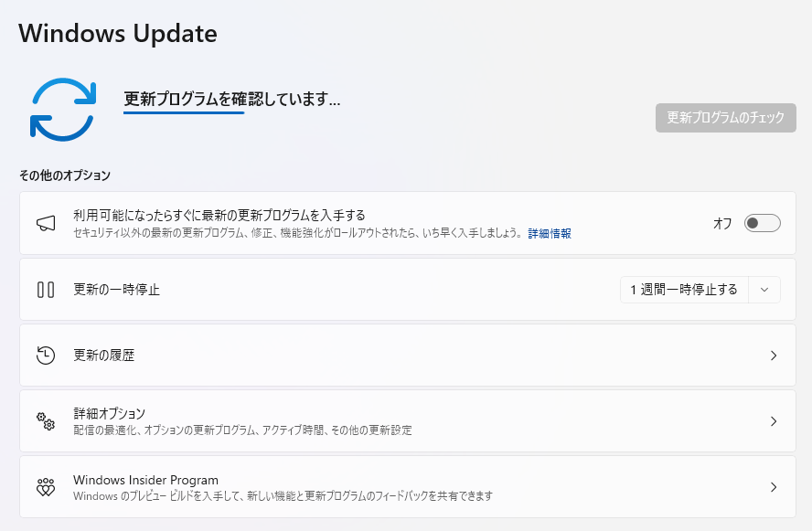Select the 1 週間一時停止する pause button
The image size is (812, 531).
pyautogui.click(x=684, y=290)
